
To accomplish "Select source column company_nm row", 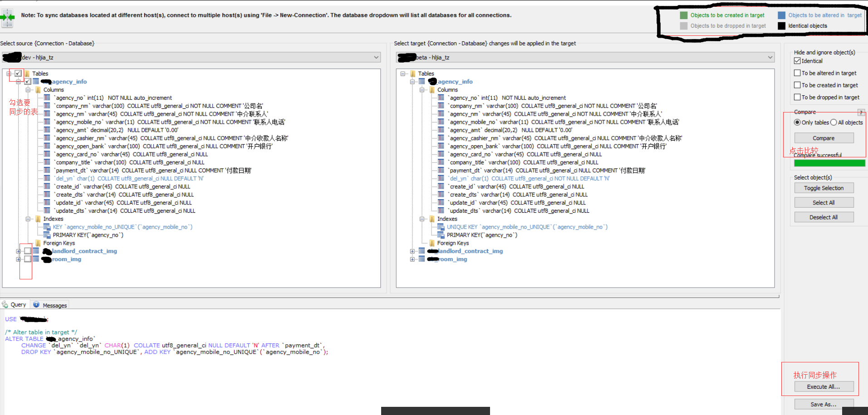I will (x=159, y=106).
